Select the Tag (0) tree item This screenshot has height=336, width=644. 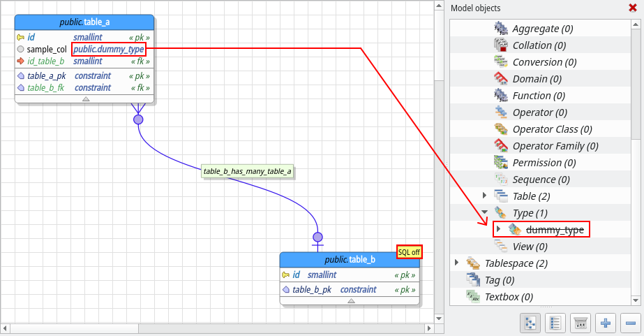coord(500,280)
